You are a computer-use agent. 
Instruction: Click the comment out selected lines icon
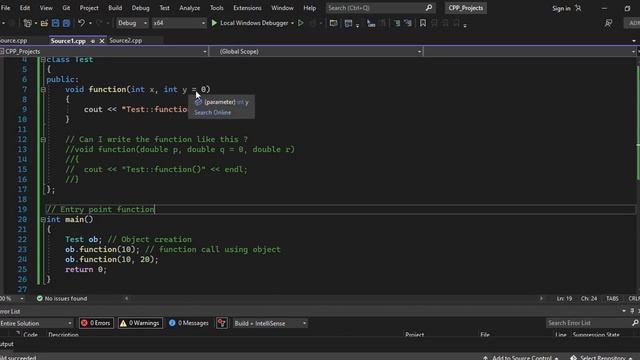pos(397,23)
